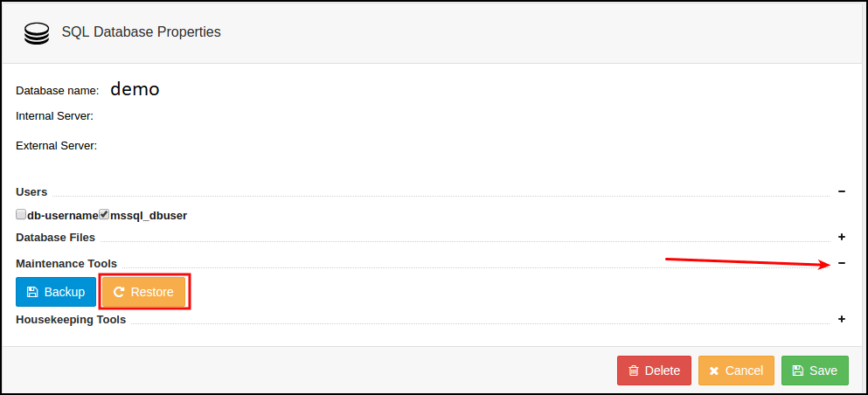Click the External Server label
The height and width of the screenshot is (395, 868).
tap(56, 145)
